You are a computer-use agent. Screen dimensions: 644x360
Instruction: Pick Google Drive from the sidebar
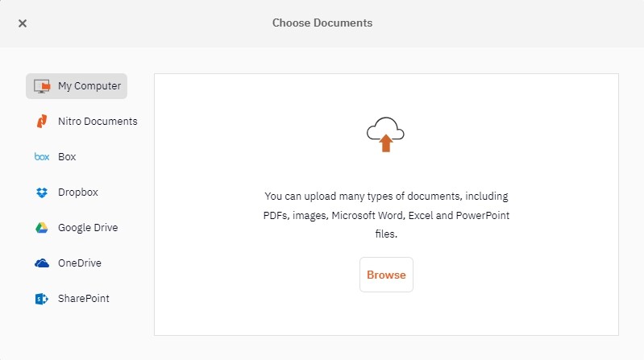pos(88,228)
